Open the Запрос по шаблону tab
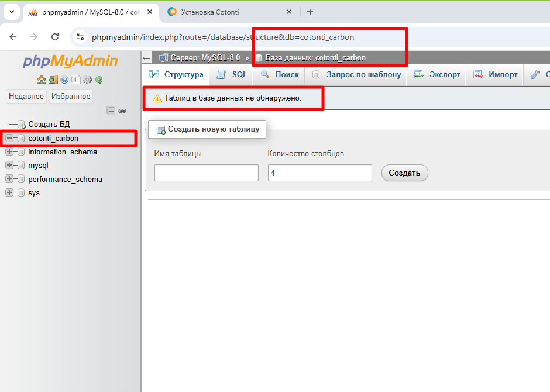This screenshot has width=550, height=392. click(x=356, y=75)
